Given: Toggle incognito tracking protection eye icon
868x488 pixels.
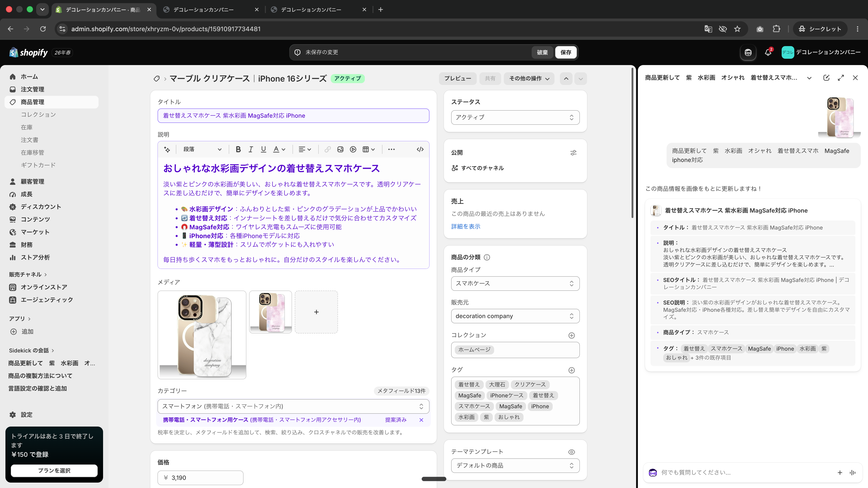Looking at the screenshot, I should [x=722, y=29].
